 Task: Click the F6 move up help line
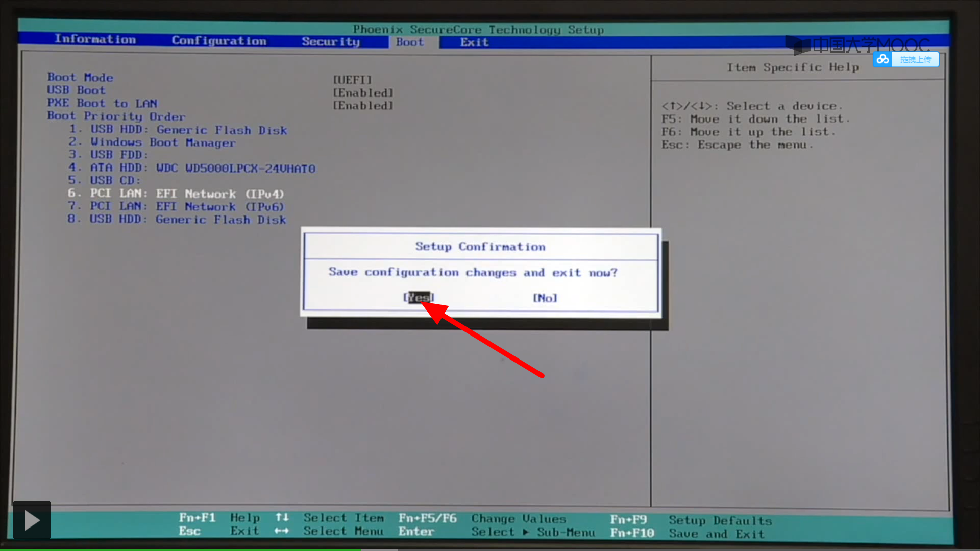(748, 132)
